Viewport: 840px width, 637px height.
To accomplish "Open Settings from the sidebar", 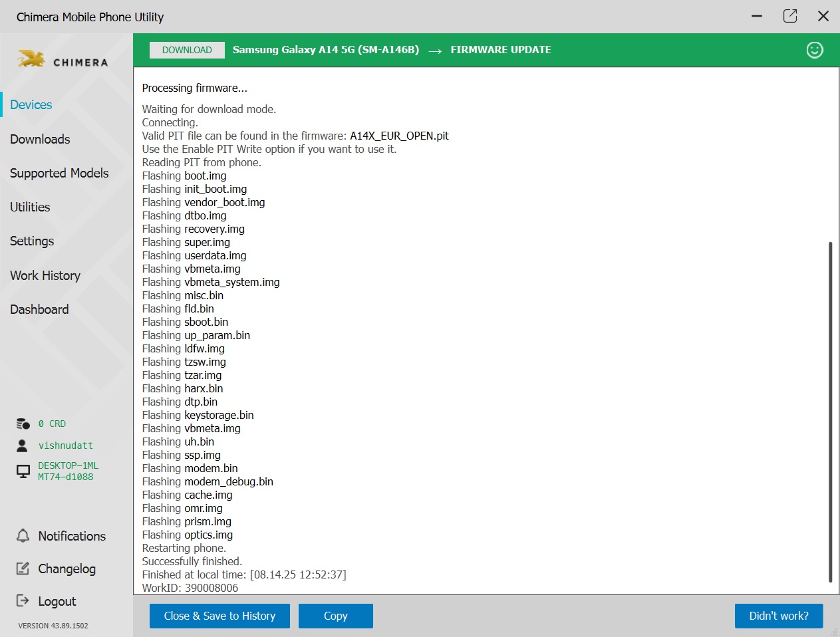I will [x=32, y=241].
